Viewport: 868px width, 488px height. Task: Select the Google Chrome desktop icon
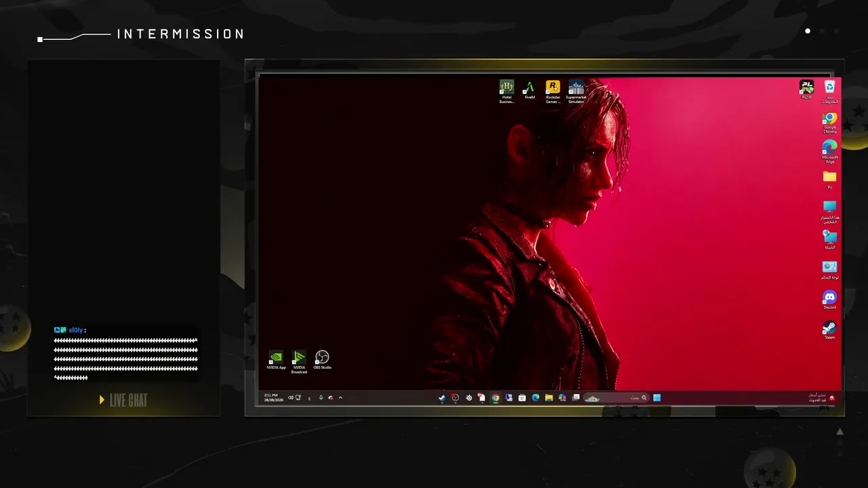(829, 123)
